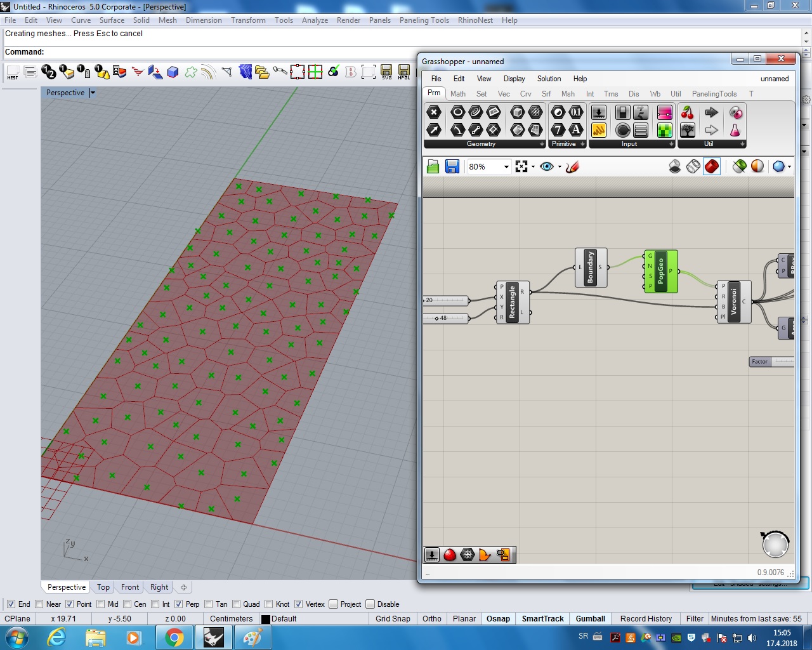The height and width of the screenshot is (650, 812).
Task: Select the green Colour Swatch input icon
Action: point(664,130)
